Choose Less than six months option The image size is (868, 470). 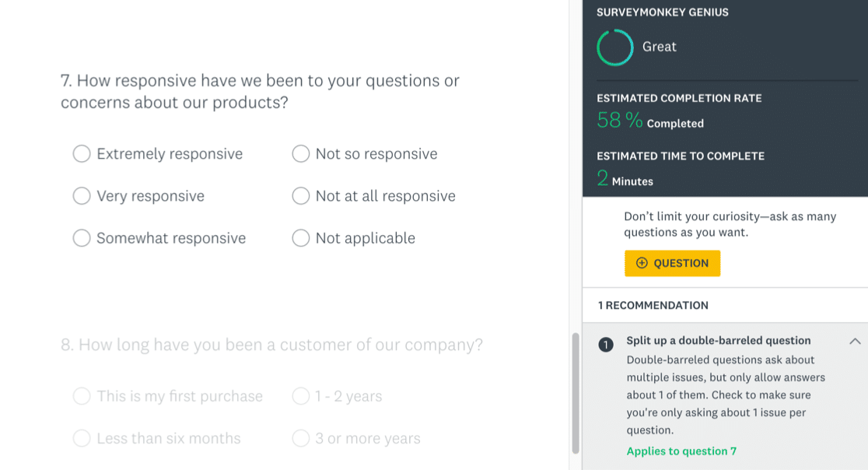click(82, 439)
